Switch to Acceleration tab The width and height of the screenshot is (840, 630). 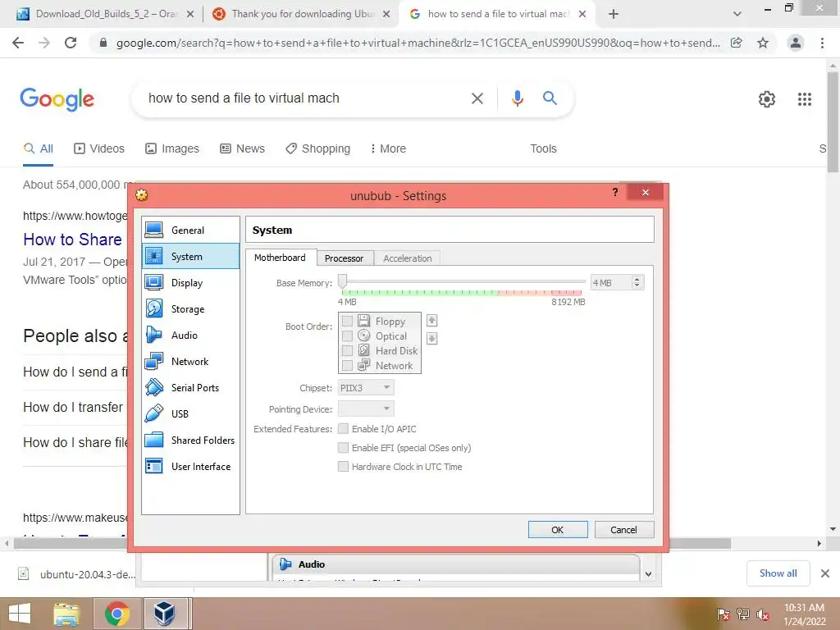(407, 258)
